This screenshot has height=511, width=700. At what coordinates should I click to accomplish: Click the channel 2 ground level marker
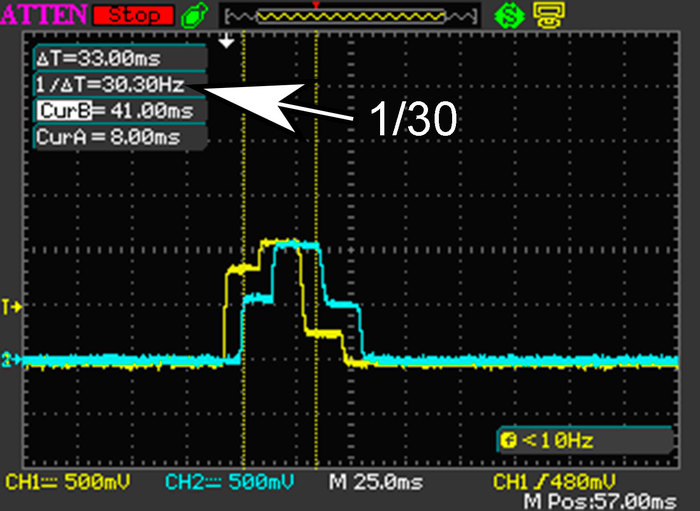(11, 359)
